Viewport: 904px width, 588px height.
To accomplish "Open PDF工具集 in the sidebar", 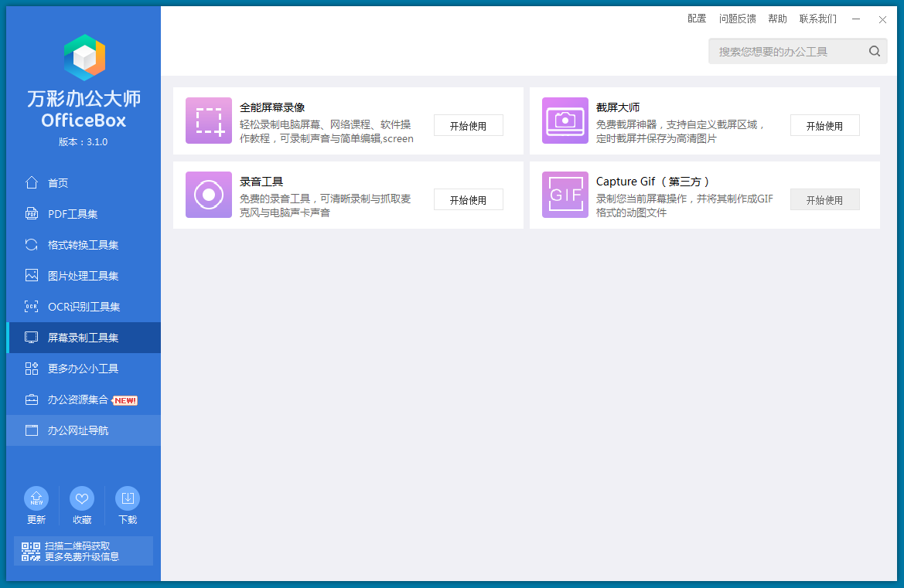I will 73,214.
